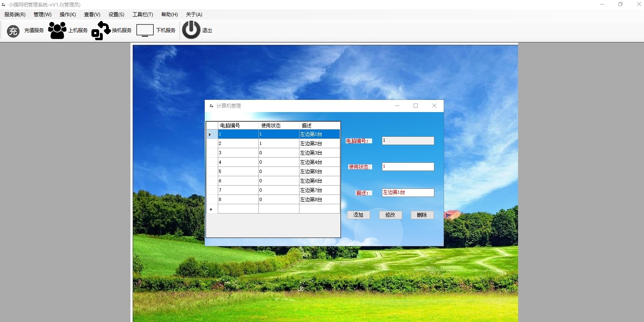Click the app icon in main title bar
The width and height of the screenshot is (644, 322).
4,4
